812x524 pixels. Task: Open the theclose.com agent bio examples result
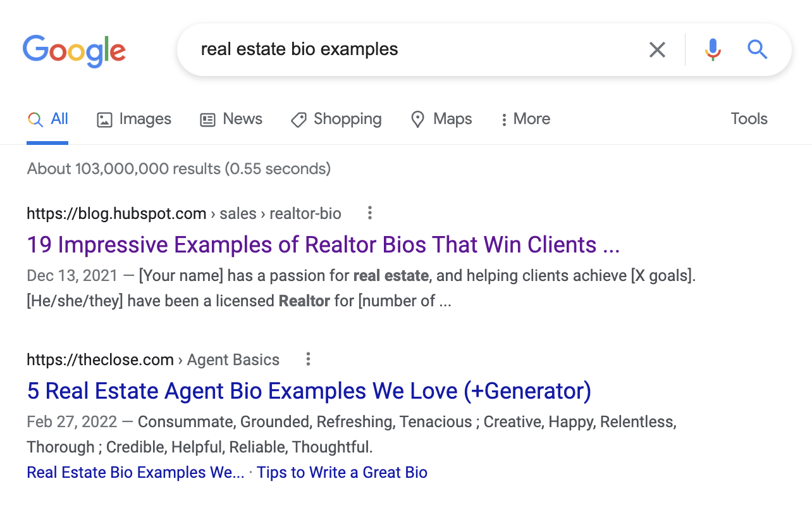click(x=309, y=390)
